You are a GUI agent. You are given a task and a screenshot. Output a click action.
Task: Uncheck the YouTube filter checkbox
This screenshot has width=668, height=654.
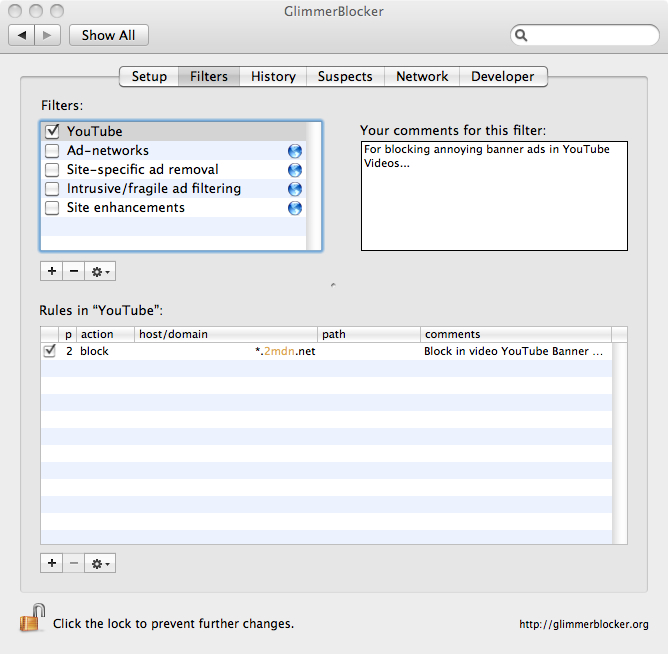[52, 131]
